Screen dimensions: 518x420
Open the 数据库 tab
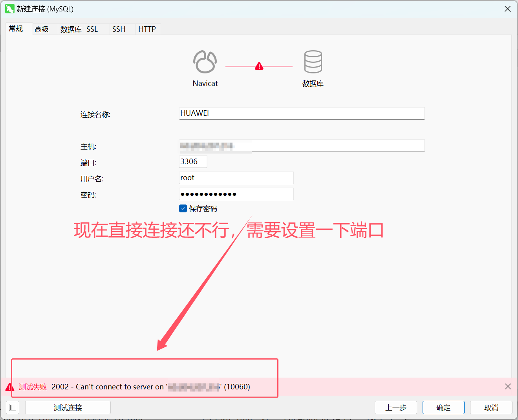coord(71,29)
